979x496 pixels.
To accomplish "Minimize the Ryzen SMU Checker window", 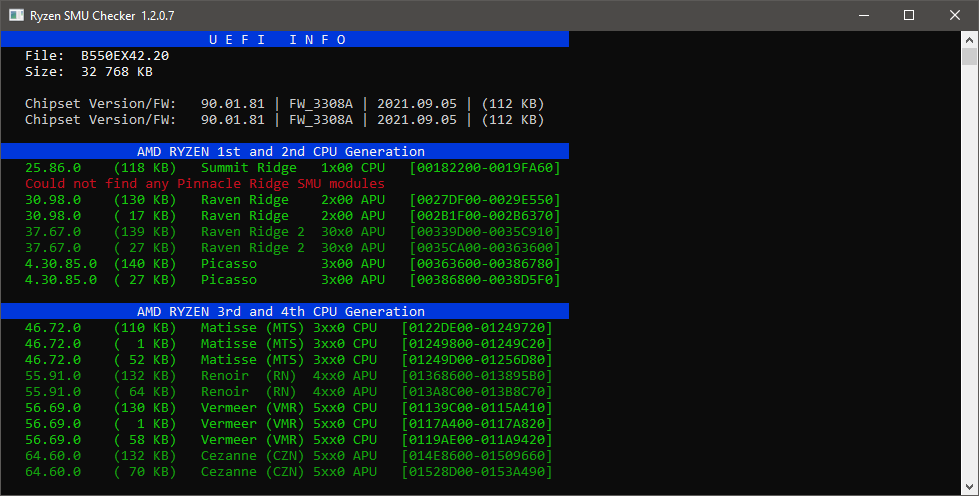I will click(x=864, y=15).
